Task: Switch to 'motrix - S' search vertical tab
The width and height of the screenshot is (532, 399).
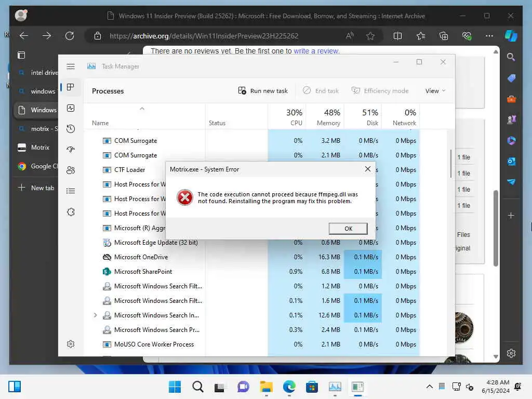Action: [37, 129]
